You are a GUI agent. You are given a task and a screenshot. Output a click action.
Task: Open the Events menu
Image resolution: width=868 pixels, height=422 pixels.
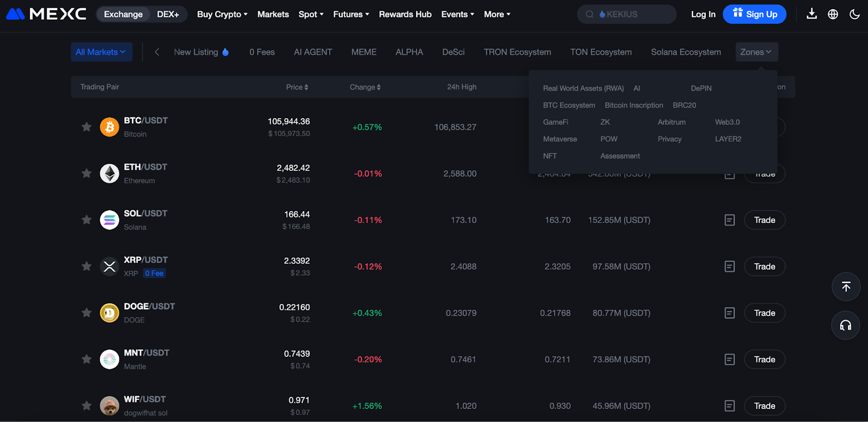click(x=458, y=14)
